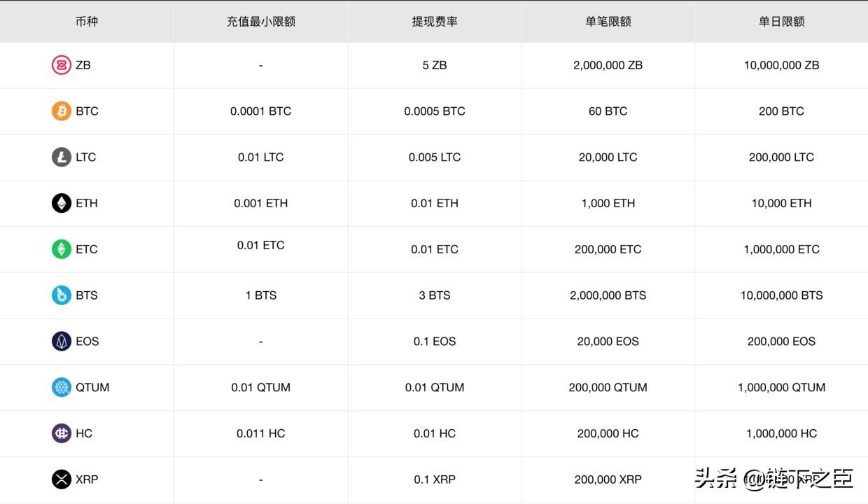Click the black Ethereum ETH icon
This screenshot has width=868, height=504.
click(62, 203)
